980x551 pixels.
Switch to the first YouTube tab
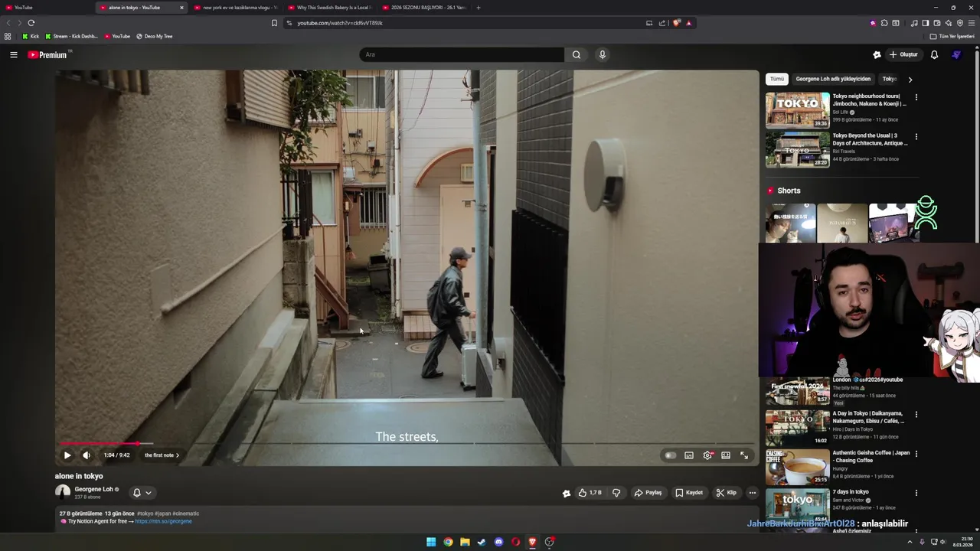47,8
